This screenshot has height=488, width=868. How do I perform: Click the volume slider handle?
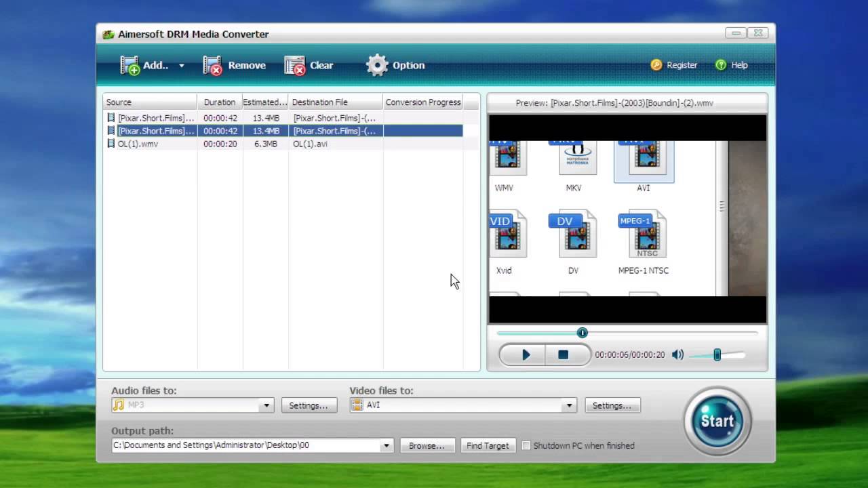[717, 354]
